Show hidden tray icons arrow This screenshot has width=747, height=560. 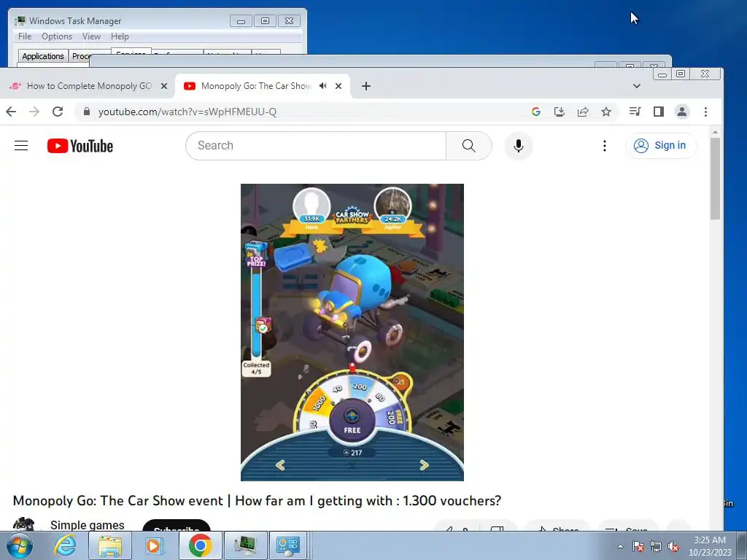[620, 546]
